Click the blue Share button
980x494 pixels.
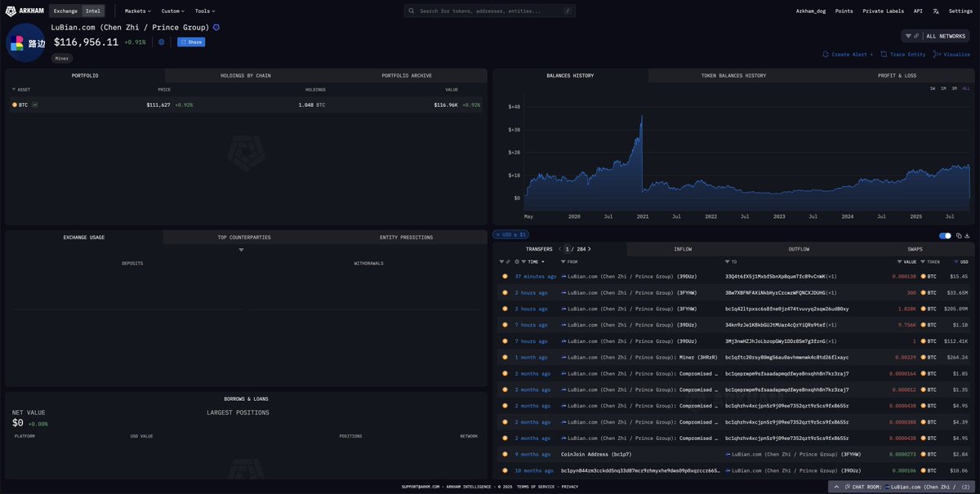191,42
